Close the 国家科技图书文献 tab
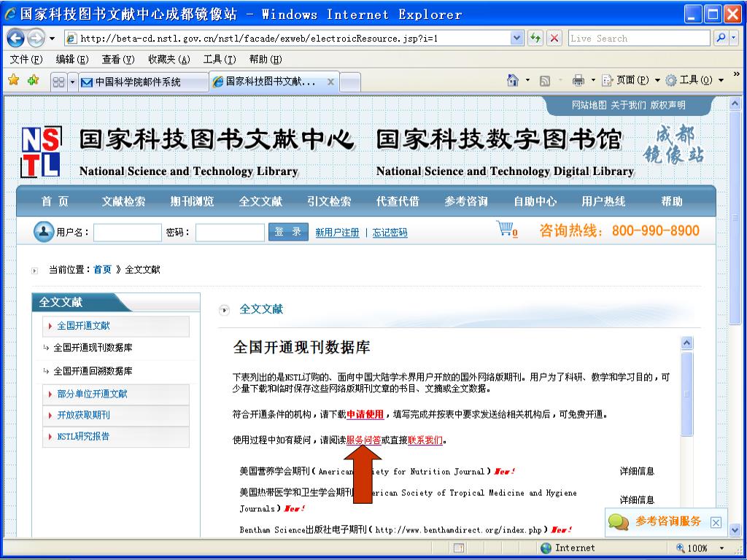 pos(330,82)
